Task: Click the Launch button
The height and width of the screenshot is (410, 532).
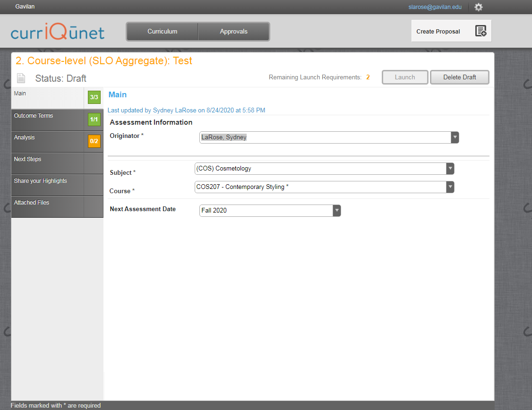Action: pos(405,77)
